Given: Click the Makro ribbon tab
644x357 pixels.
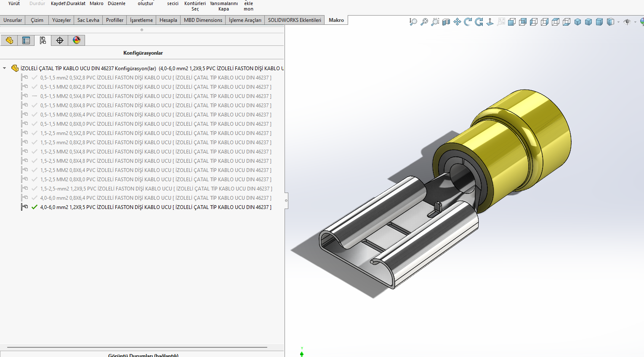Looking at the screenshot, I should point(336,20).
